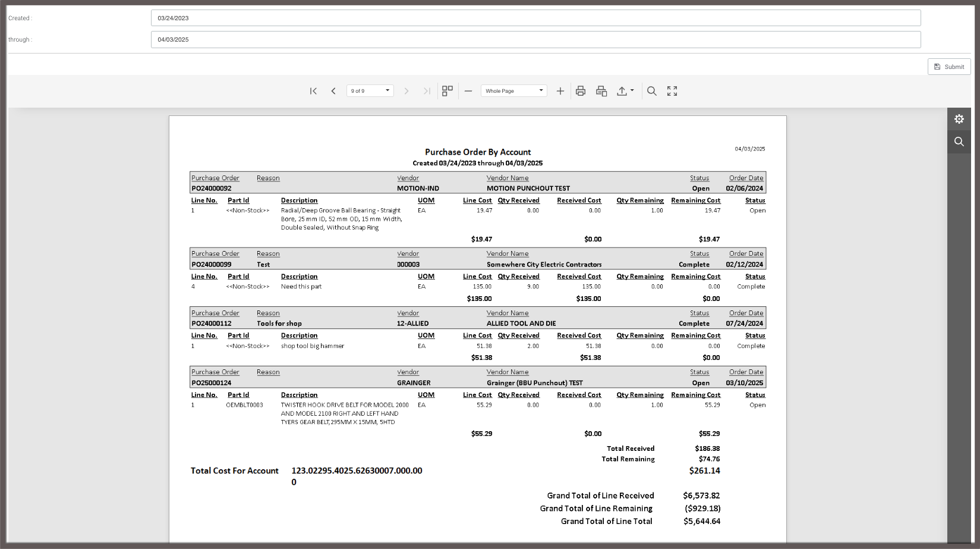980x549 pixels.
Task: Click vendor name 'Grainger (BBU Punchout) TEST'
Action: coord(535,383)
